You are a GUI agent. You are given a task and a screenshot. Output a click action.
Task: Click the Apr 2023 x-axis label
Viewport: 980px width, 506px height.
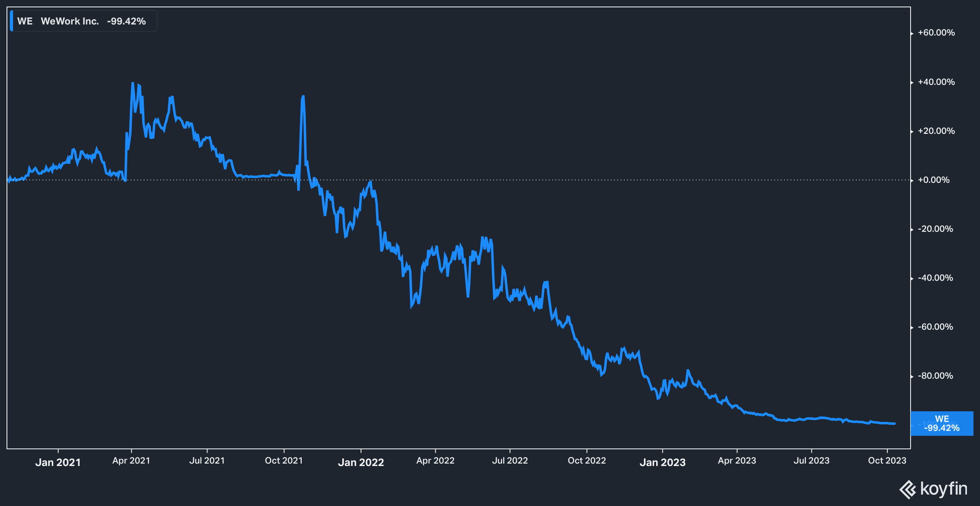737,461
